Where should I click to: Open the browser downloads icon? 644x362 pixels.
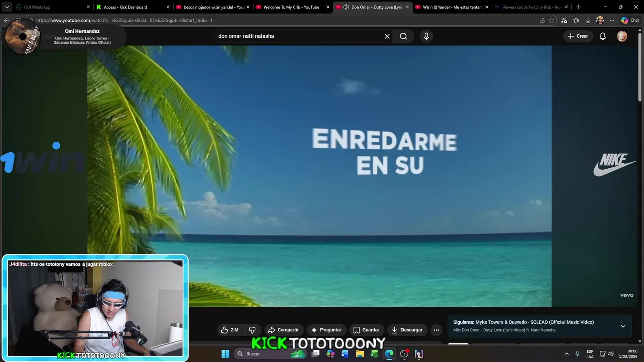click(588, 20)
